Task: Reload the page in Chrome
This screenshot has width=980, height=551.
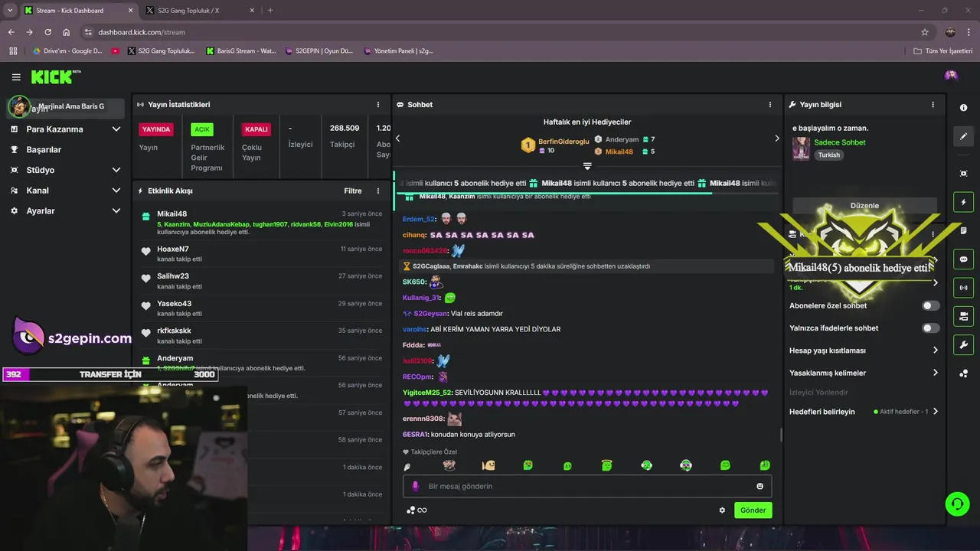Action: click(x=47, y=32)
